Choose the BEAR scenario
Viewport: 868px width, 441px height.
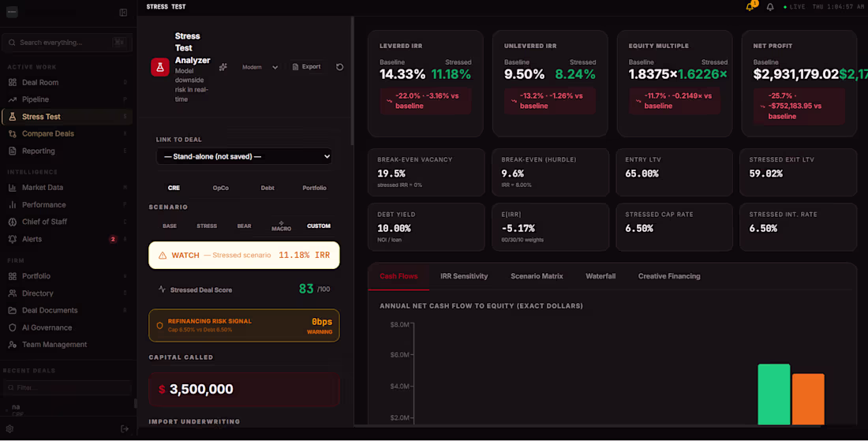(x=244, y=226)
